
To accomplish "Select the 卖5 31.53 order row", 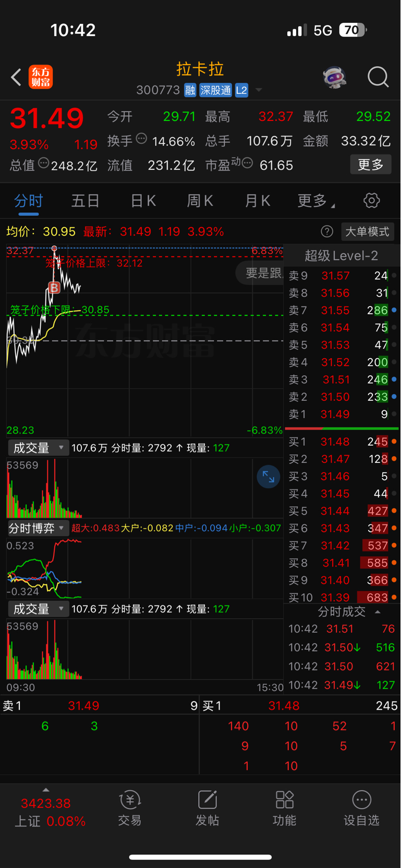I will coord(342,345).
